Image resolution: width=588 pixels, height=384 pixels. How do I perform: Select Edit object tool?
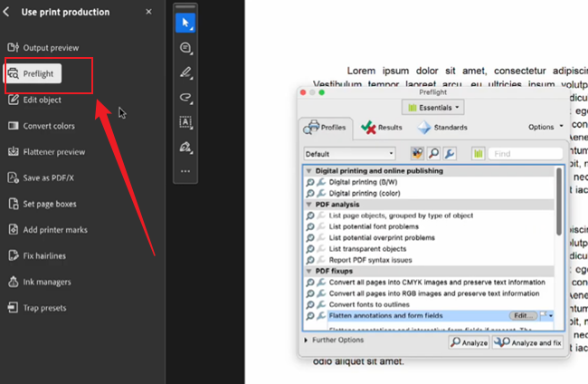pos(34,100)
